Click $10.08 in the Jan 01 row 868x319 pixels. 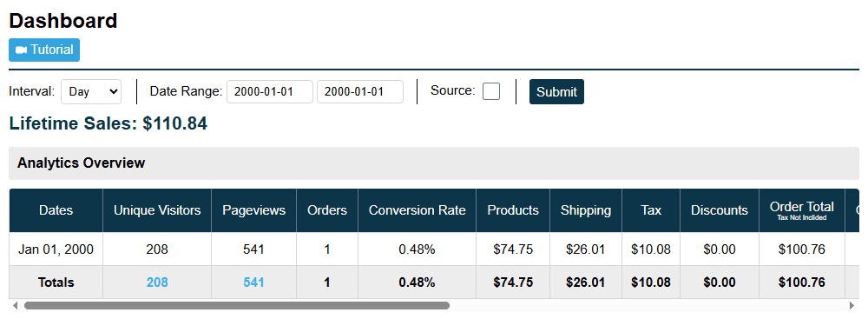[x=651, y=249]
